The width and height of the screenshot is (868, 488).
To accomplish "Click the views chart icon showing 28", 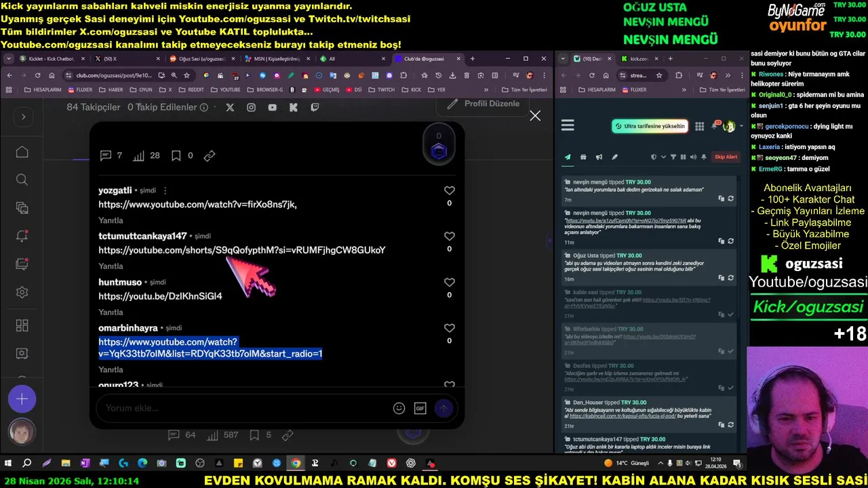I will click(x=138, y=155).
